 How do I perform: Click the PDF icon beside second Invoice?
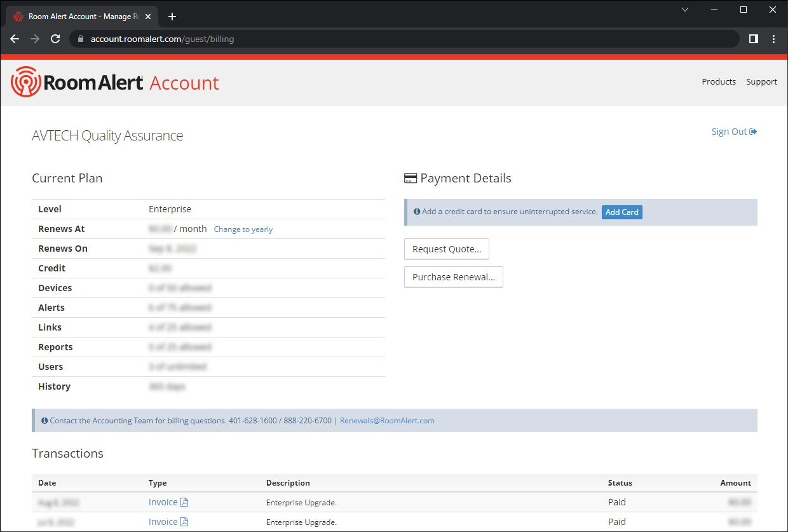click(184, 522)
